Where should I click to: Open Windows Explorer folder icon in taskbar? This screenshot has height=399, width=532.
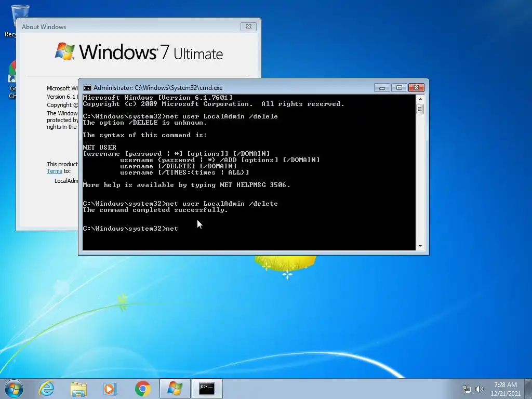[78, 389]
